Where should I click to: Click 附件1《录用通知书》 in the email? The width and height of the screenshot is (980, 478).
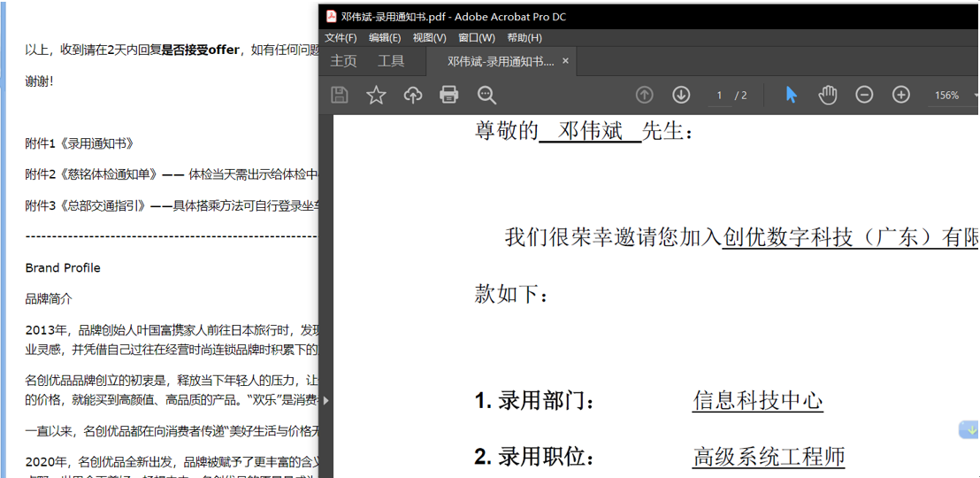click(x=80, y=143)
